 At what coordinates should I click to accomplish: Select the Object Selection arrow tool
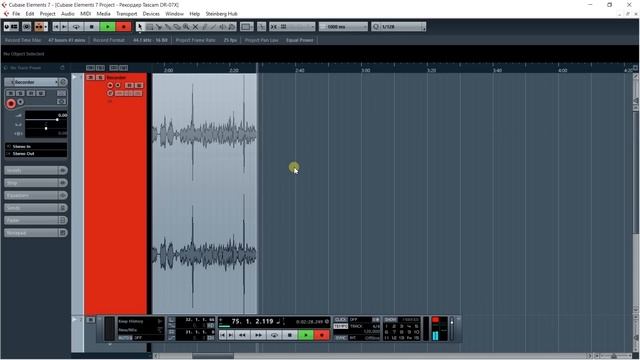click(x=140, y=27)
